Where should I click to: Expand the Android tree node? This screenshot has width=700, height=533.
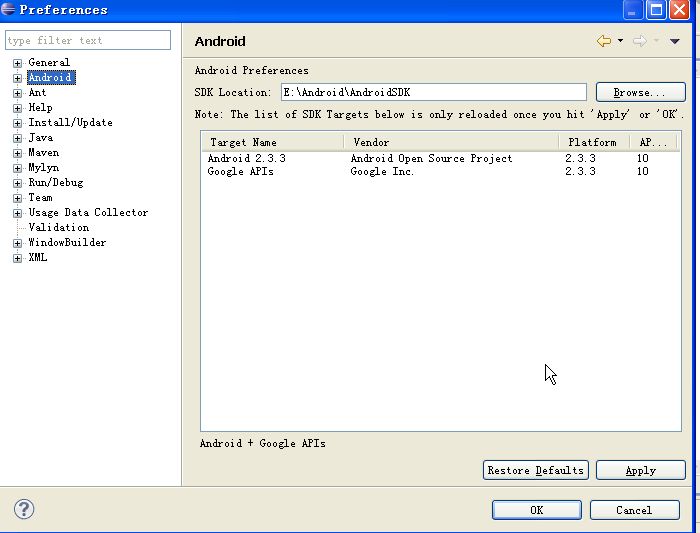(x=17, y=78)
